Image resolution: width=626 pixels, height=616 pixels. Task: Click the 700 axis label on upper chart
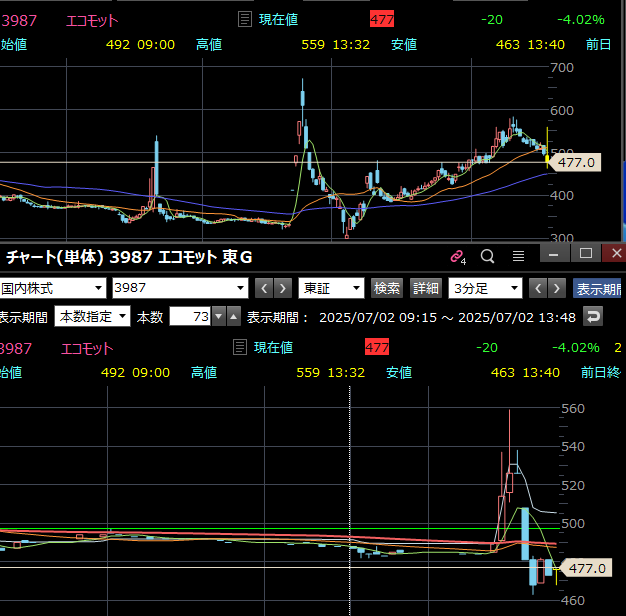point(562,67)
